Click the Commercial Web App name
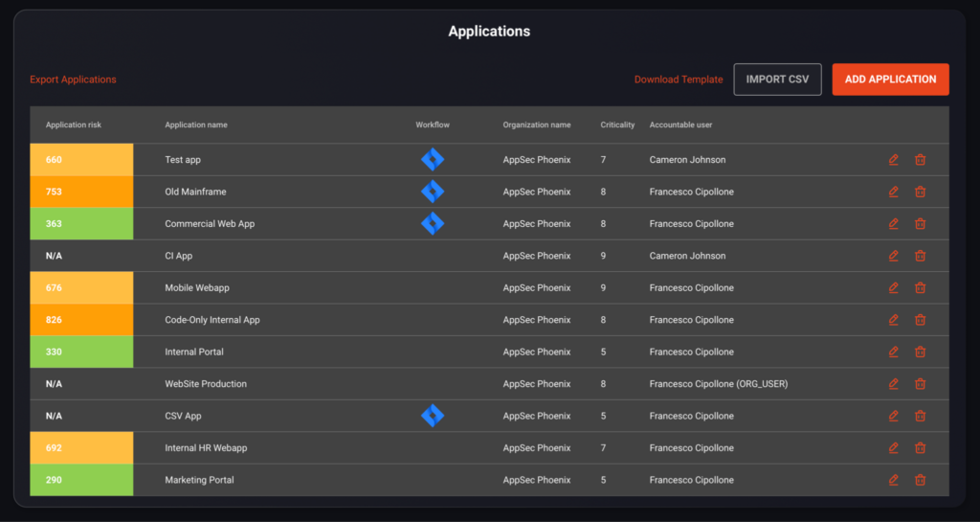The width and height of the screenshot is (980, 522). coord(210,223)
